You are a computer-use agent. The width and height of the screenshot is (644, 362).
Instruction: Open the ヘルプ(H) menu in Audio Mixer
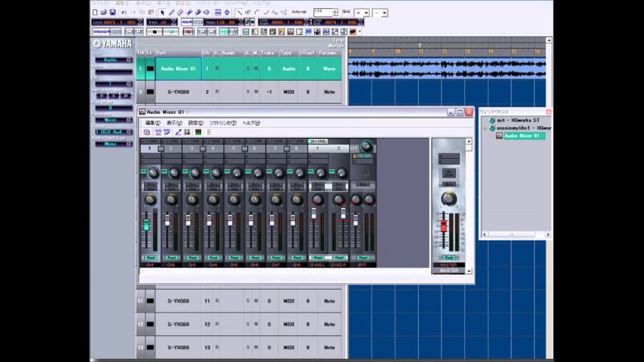click(x=251, y=123)
